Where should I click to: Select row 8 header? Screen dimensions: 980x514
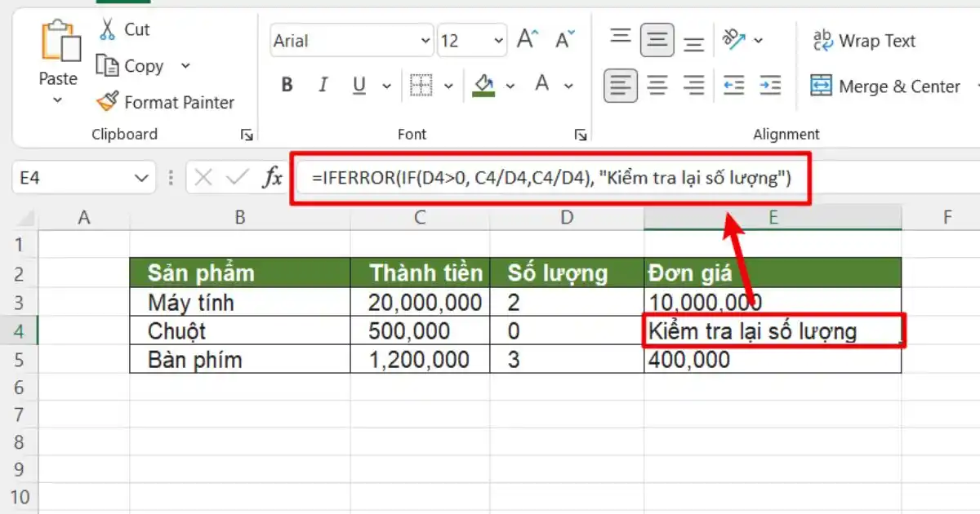[20, 443]
